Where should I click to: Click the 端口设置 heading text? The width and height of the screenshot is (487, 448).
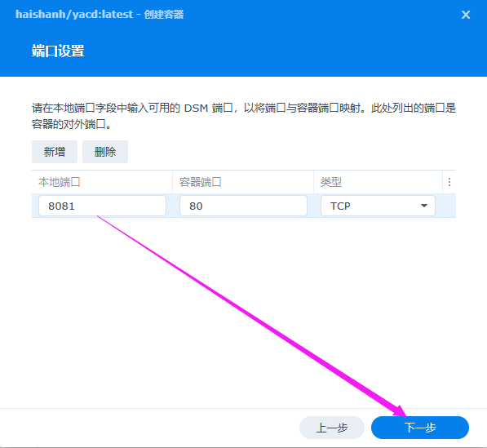point(58,51)
